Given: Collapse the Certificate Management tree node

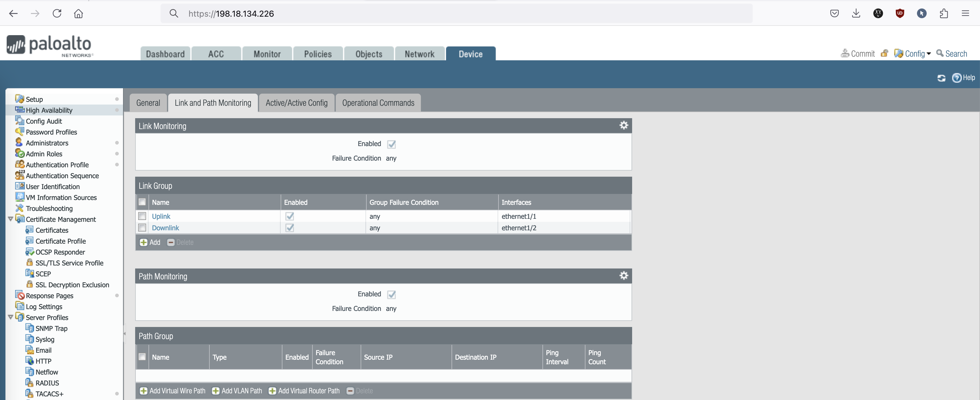Looking at the screenshot, I should (11, 219).
